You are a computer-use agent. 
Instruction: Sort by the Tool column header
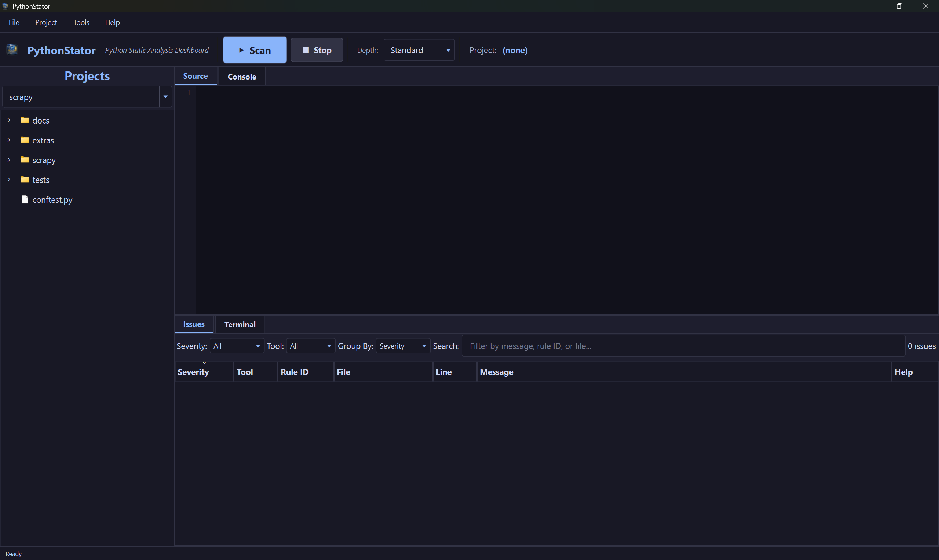(x=256, y=372)
